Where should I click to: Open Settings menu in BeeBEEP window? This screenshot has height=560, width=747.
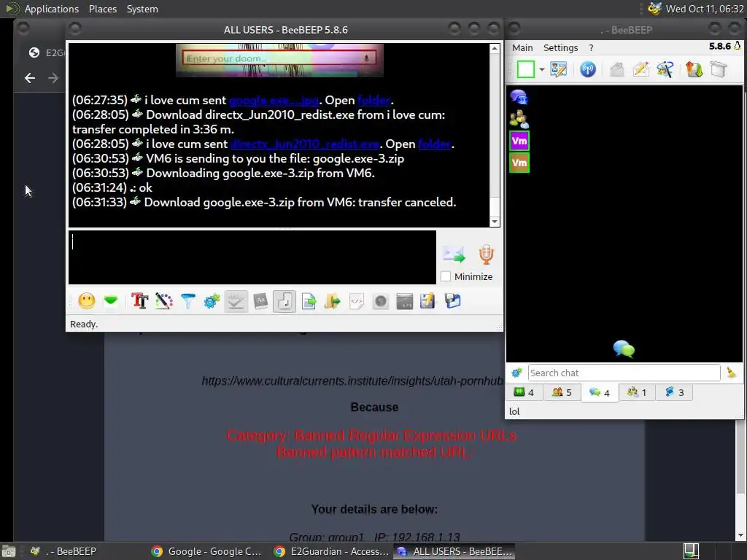560,47
